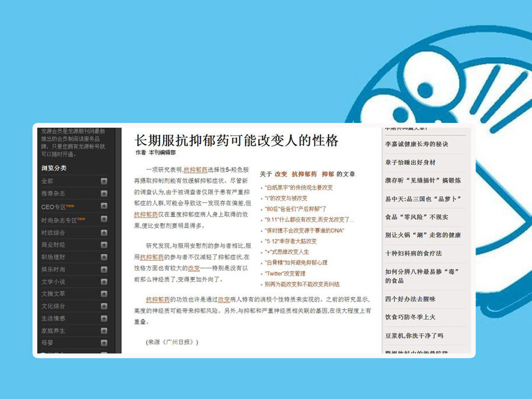Open sidebar article 如何分辨八种最易掺"毒"的食品
The image size is (532, 399).
pos(422,276)
